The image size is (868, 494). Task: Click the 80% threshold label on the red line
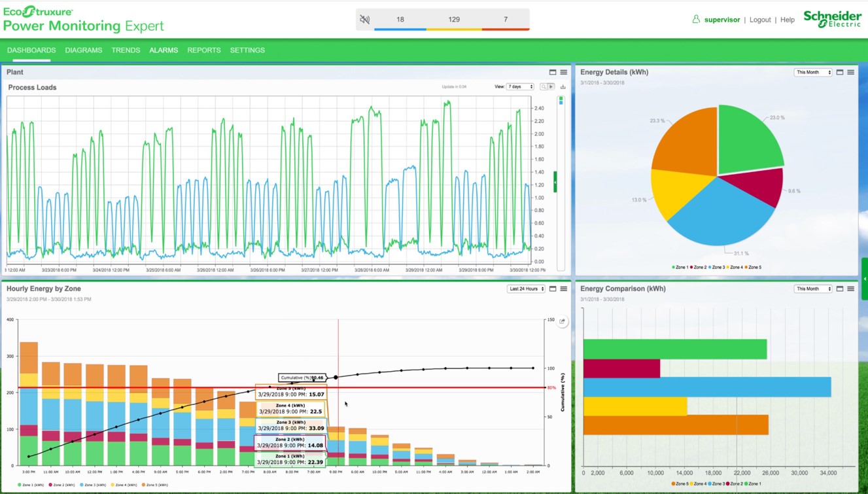click(x=551, y=388)
